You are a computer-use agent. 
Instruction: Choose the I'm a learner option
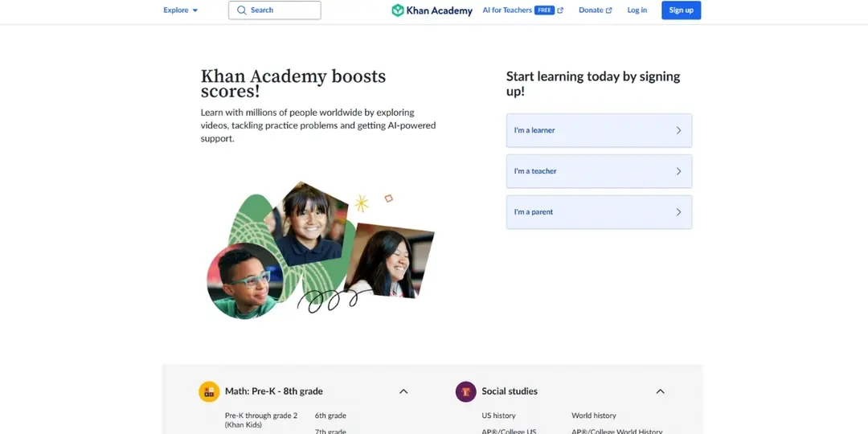coord(599,131)
